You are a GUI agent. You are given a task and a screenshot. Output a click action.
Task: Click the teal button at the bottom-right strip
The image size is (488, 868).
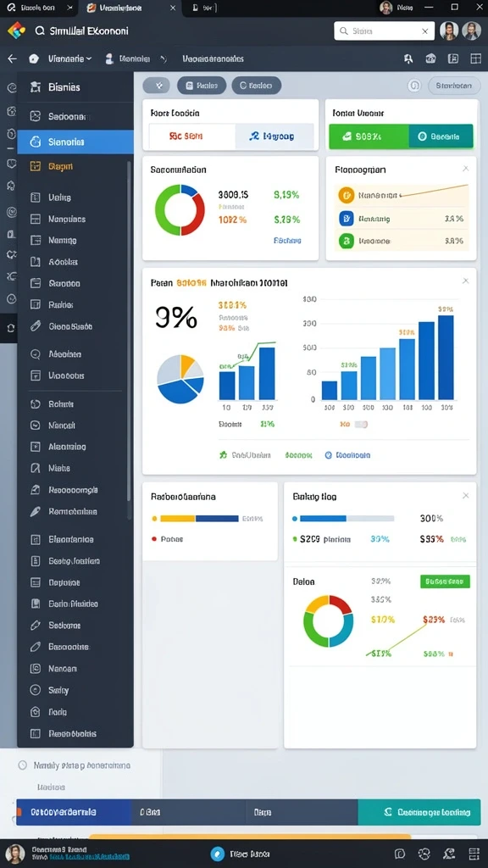[419, 812]
